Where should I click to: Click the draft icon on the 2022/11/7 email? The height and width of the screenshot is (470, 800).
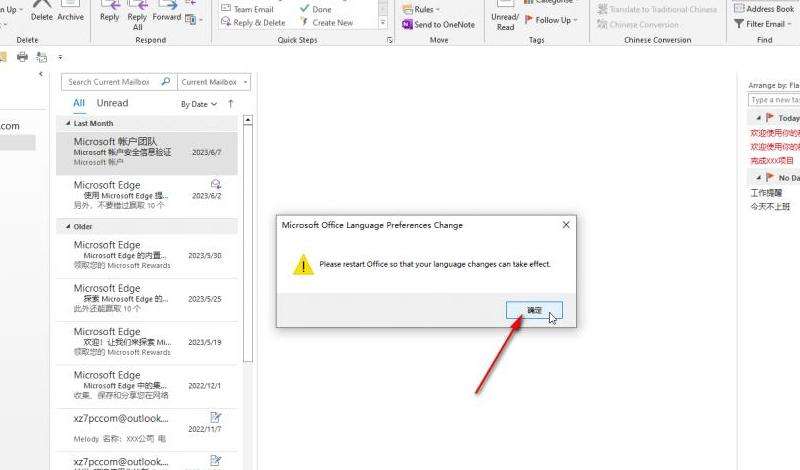(216, 417)
